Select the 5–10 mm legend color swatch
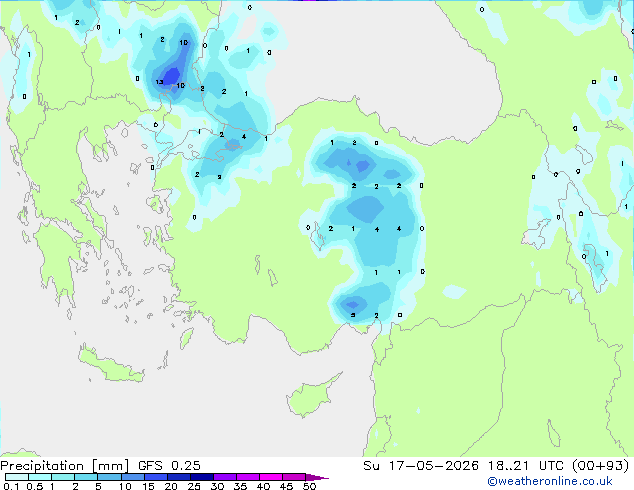The width and height of the screenshot is (634, 490). 109,477
